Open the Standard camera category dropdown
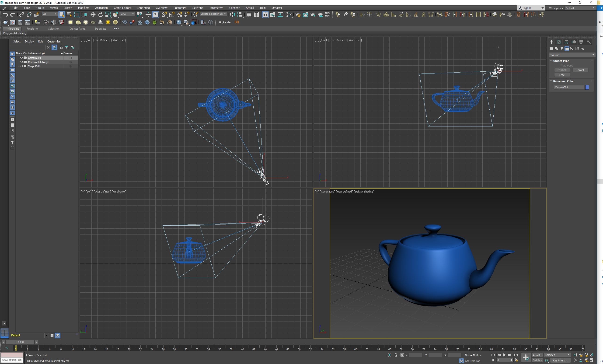This screenshot has width=603, height=364. [x=572, y=55]
